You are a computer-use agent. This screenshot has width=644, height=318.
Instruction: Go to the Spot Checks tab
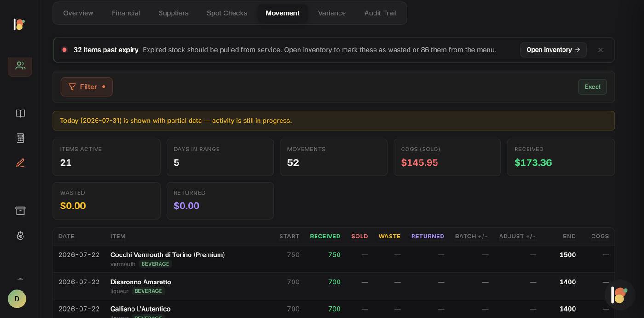point(227,13)
